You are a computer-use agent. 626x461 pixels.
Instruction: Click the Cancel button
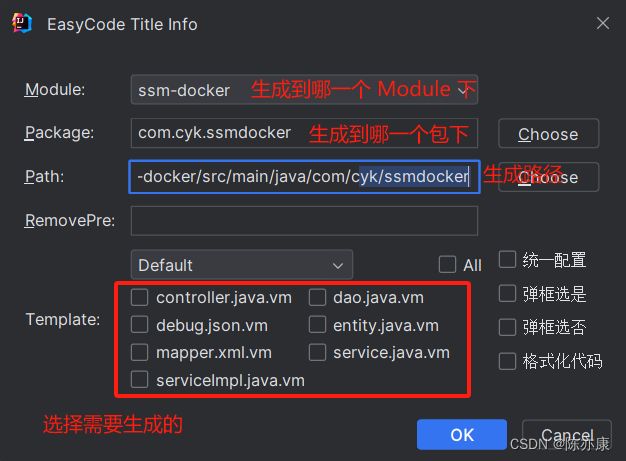click(x=567, y=435)
